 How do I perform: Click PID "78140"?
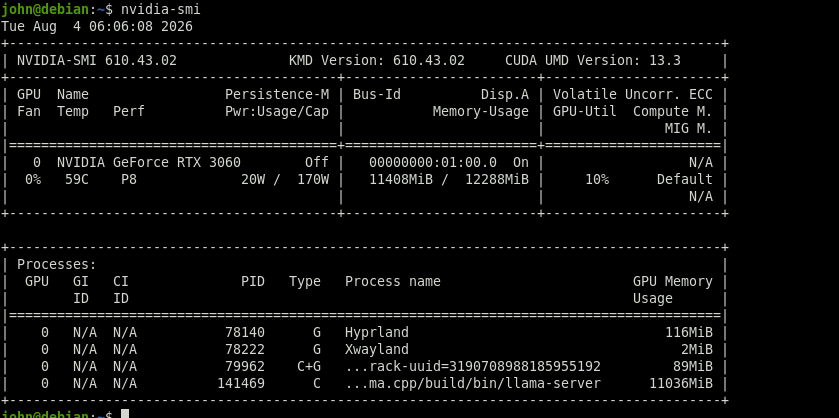pyautogui.click(x=245, y=333)
